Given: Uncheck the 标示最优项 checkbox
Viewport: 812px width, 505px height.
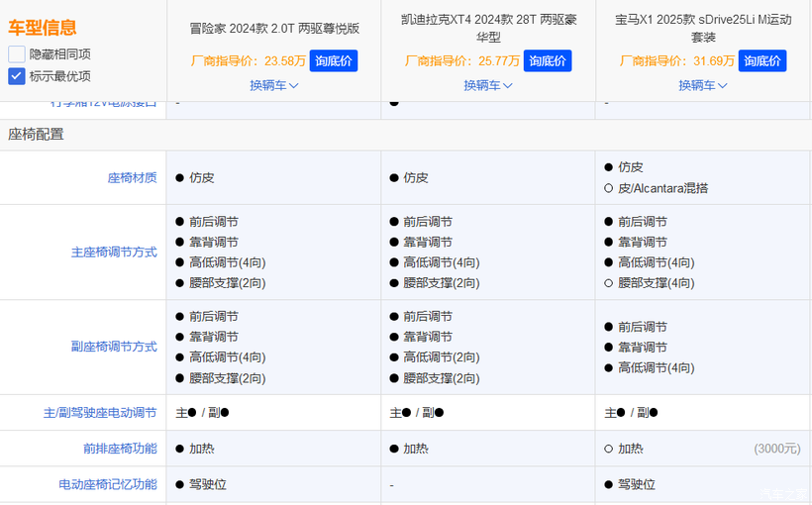Looking at the screenshot, I should pyautogui.click(x=17, y=76).
